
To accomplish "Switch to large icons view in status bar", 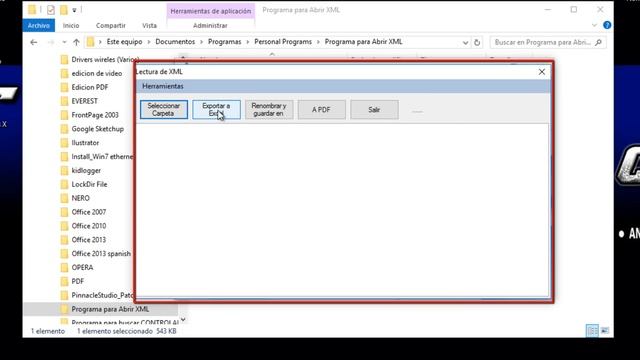I will coord(605,330).
